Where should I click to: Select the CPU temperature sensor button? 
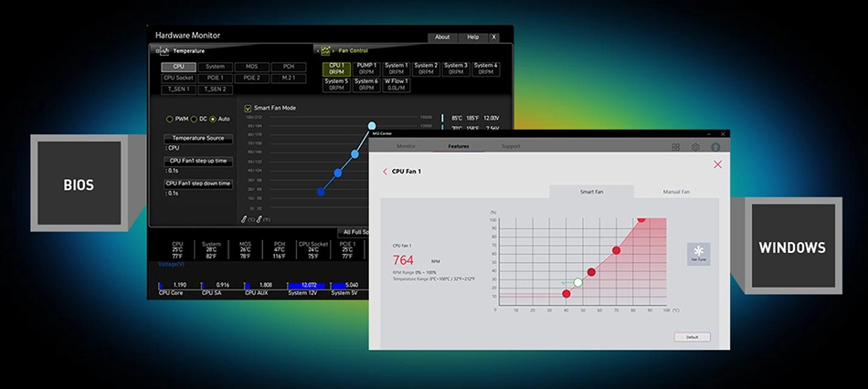178,67
